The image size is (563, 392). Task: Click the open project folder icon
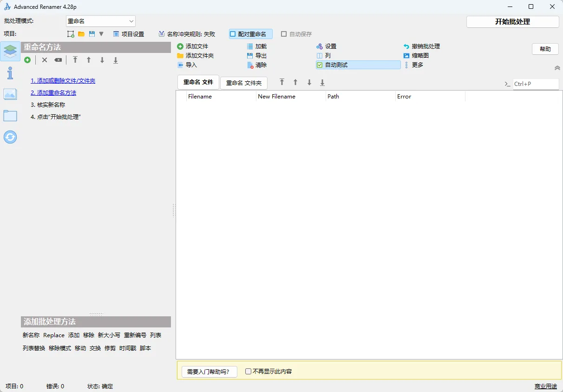(81, 34)
